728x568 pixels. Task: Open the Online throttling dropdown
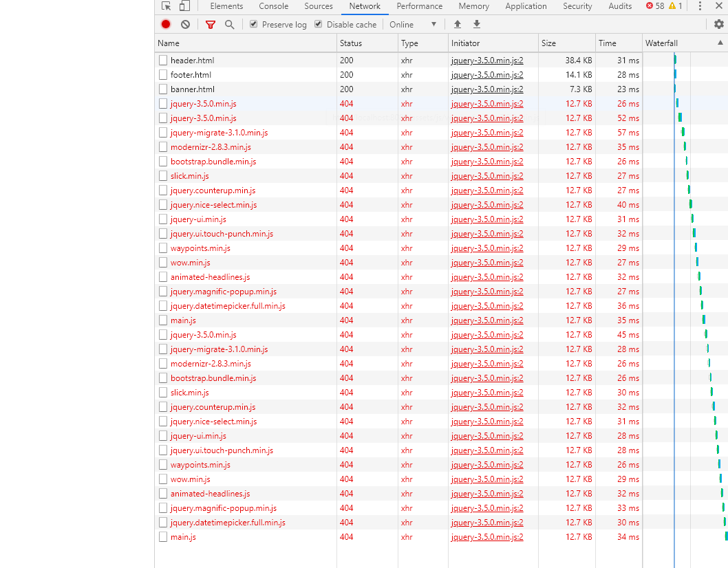(x=413, y=24)
